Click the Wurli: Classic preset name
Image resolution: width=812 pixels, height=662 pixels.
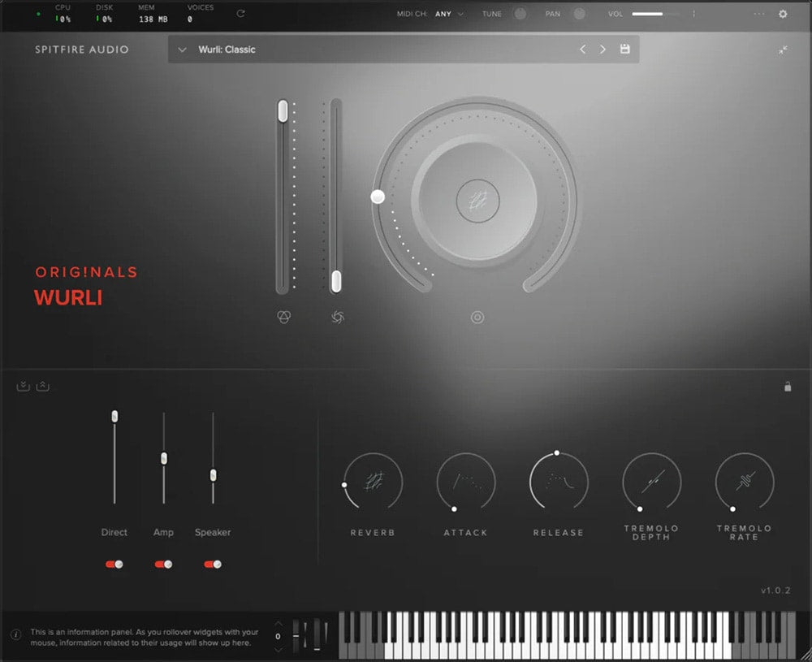(227, 50)
